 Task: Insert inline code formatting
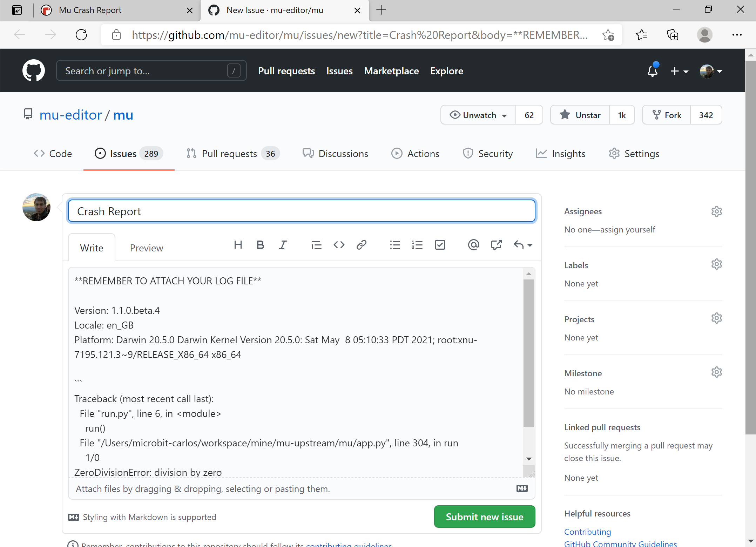pos(339,245)
